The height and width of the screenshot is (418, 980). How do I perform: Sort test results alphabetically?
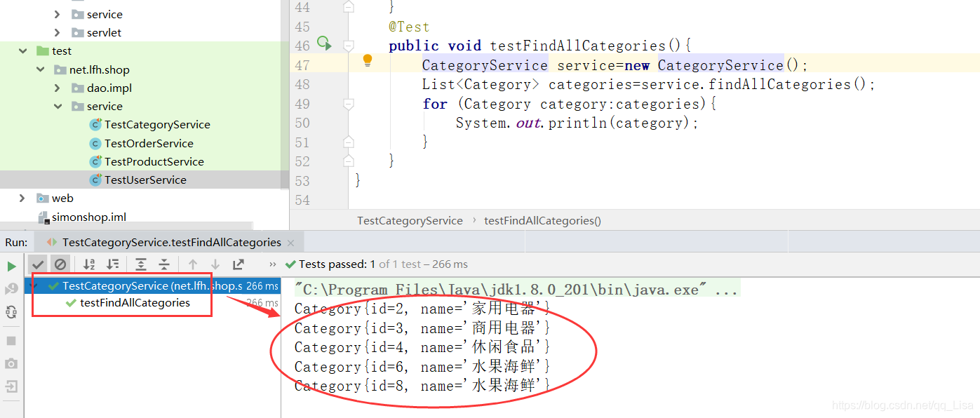[89, 264]
